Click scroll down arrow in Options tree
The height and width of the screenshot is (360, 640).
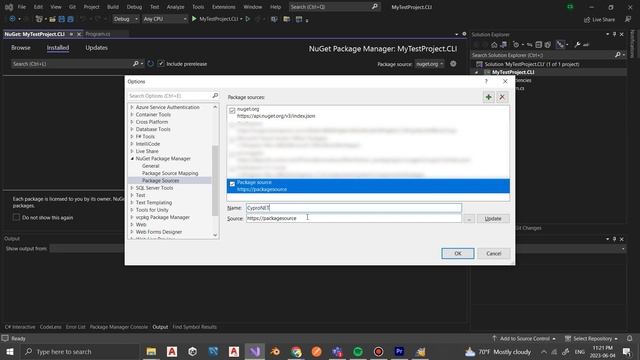pos(215,235)
